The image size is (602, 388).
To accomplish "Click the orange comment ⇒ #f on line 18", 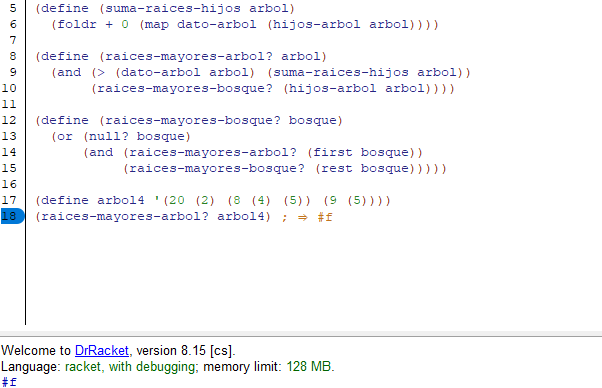I will pos(307,217).
